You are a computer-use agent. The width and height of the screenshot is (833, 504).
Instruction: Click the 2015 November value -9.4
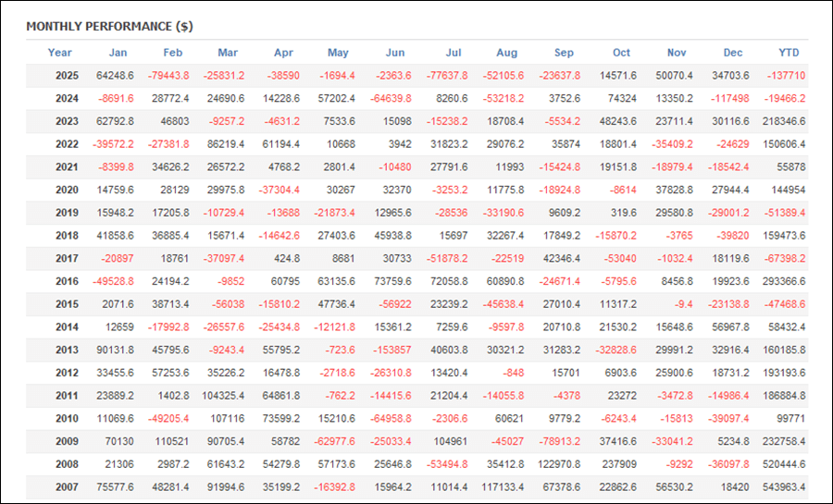681,304
